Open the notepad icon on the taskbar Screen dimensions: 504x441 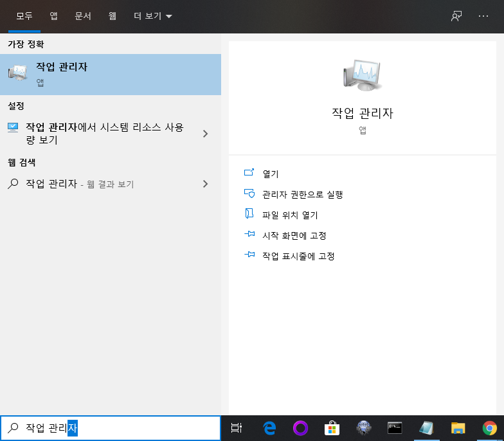point(426,428)
